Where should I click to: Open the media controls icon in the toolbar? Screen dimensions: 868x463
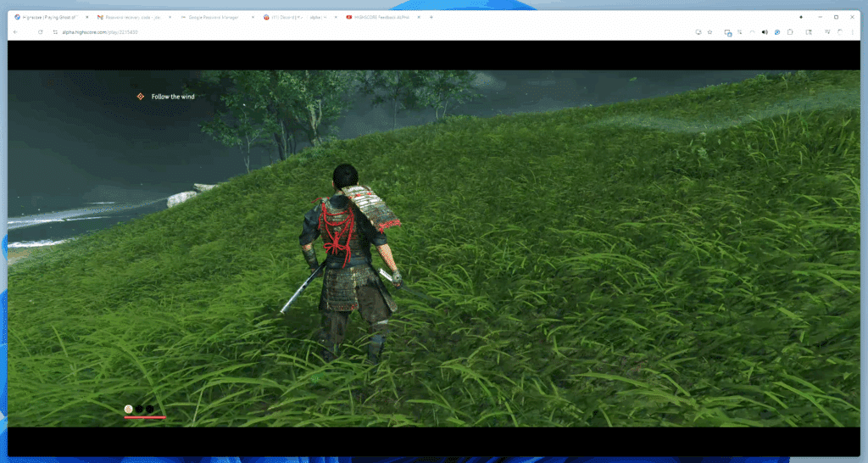tap(827, 32)
